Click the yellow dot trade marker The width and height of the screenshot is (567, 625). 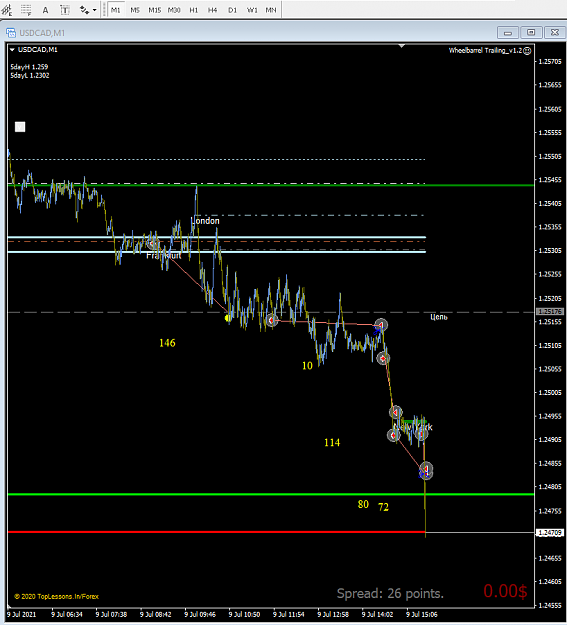[228, 318]
